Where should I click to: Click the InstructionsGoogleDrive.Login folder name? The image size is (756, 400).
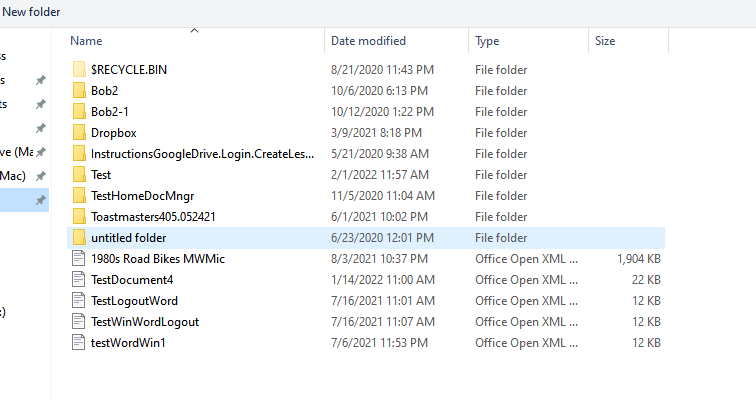[202, 154]
